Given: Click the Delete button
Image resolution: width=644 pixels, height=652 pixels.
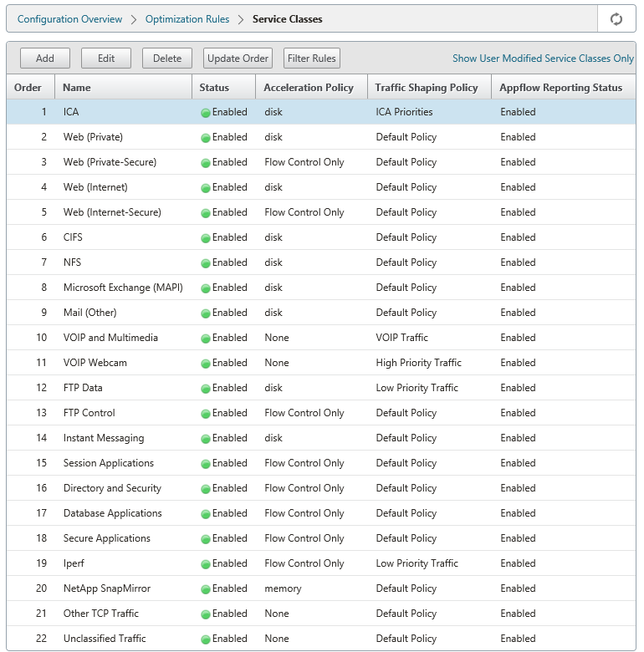Looking at the screenshot, I should pos(167,59).
